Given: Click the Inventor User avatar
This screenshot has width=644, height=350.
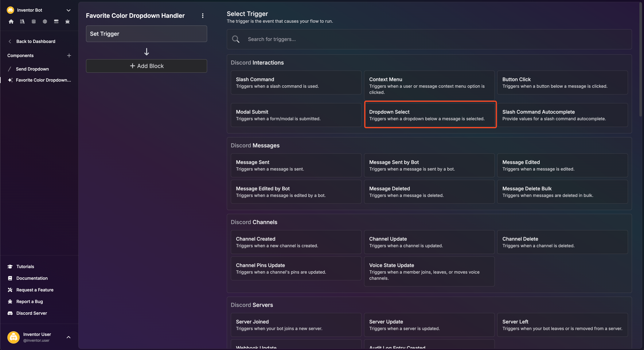Looking at the screenshot, I should pos(14,337).
